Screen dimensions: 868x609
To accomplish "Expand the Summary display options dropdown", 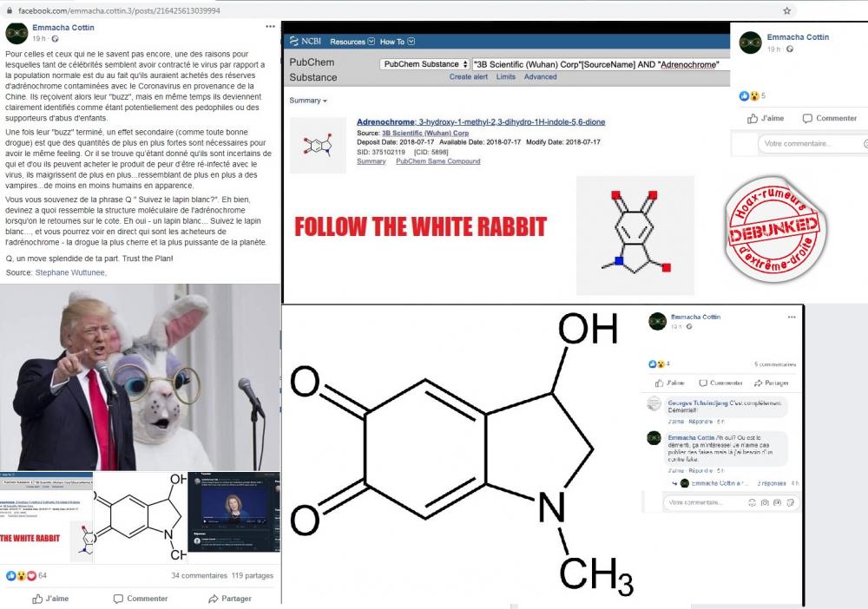I will 308,101.
